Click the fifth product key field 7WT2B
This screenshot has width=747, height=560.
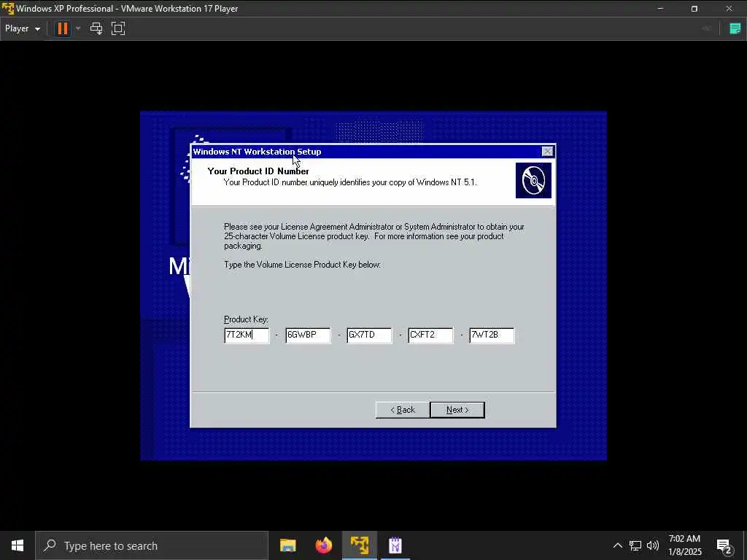(492, 335)
